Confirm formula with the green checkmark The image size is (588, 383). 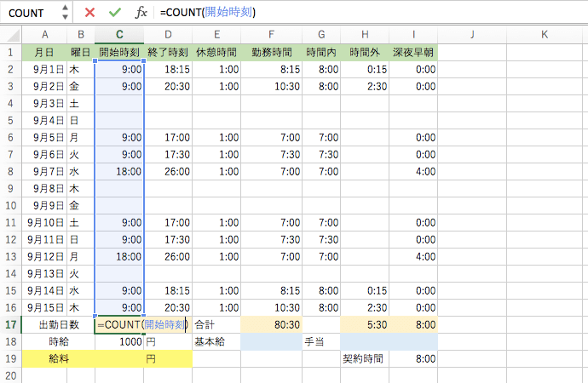[x=115, y=13]
